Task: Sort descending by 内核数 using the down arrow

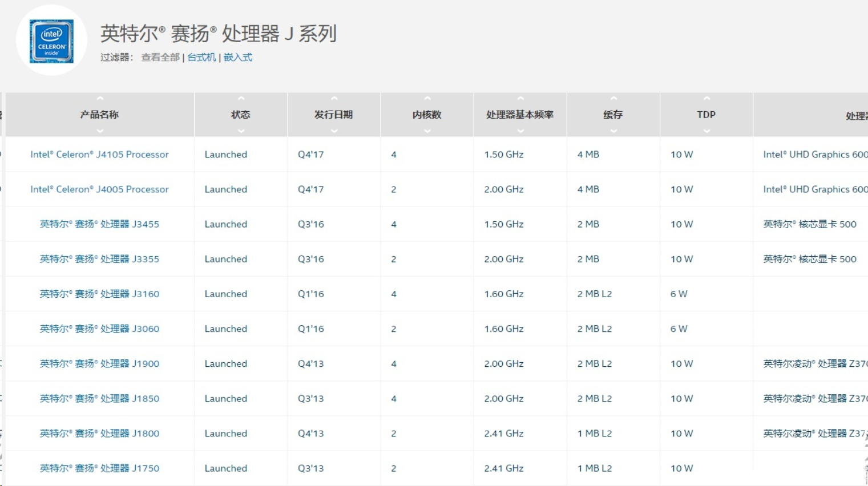Action: 427,131
